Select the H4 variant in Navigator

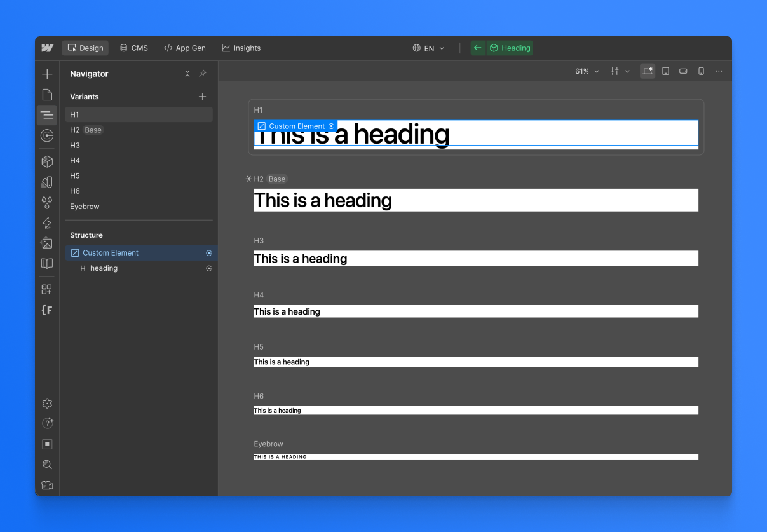point(139,160)
